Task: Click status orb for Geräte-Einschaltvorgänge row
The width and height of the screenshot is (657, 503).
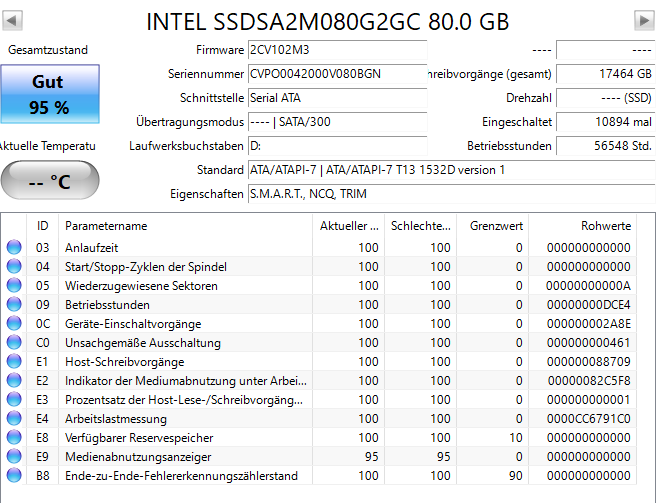Action: (14, 323)
